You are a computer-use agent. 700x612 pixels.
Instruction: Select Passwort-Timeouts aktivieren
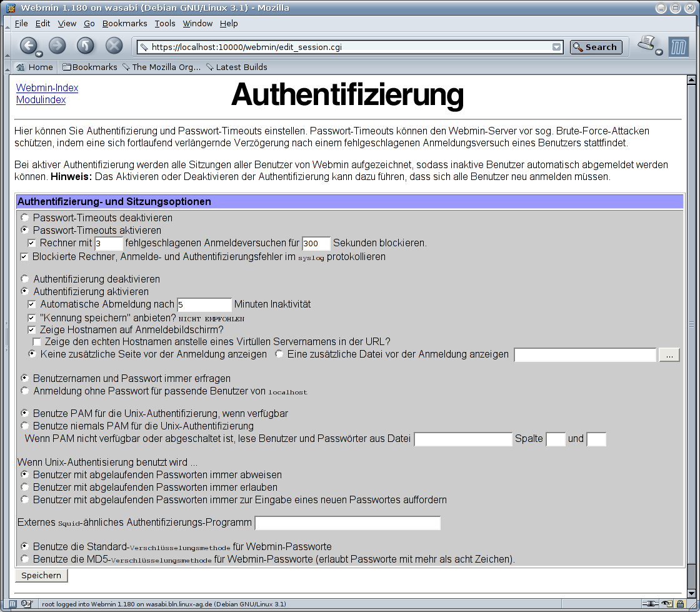pos(24,230)
